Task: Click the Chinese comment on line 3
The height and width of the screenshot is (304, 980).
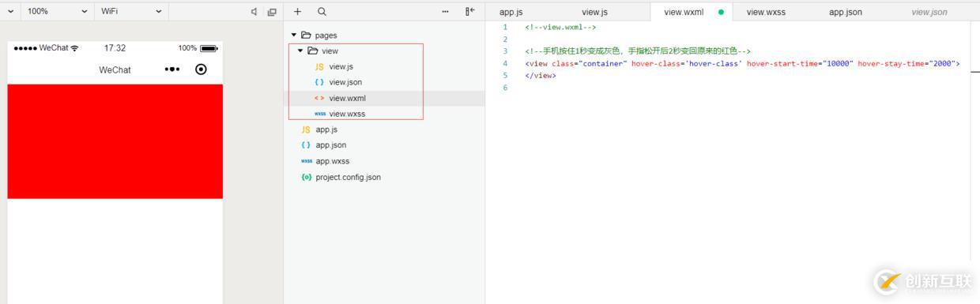Action: coord(638,51)
